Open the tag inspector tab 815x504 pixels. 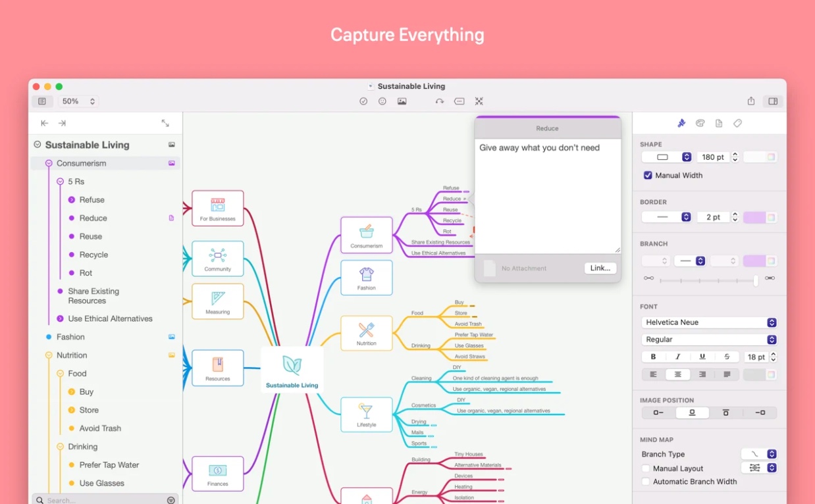point(737,123)
